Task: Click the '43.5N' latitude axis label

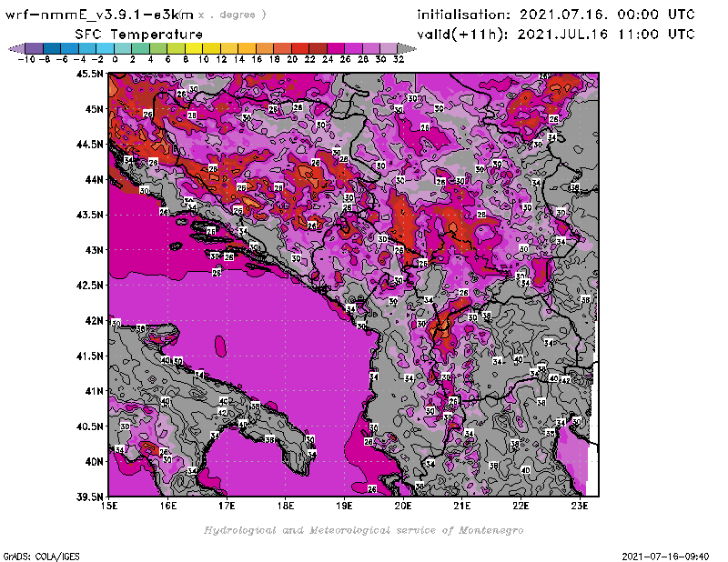Action: (90, 215)
